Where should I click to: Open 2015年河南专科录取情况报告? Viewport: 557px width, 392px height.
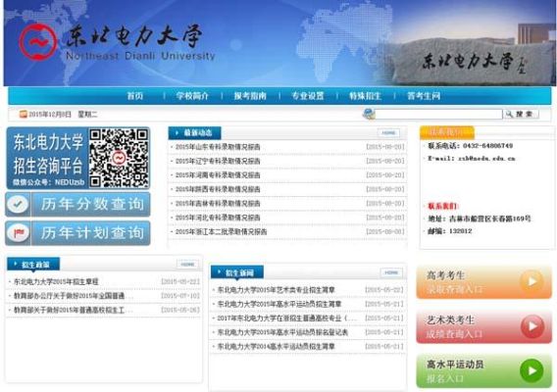[x=218, y=175]
